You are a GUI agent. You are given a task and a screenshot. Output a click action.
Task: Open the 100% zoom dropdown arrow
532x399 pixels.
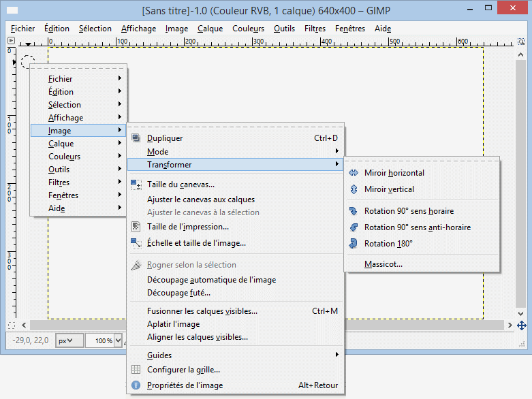(118, 340)
